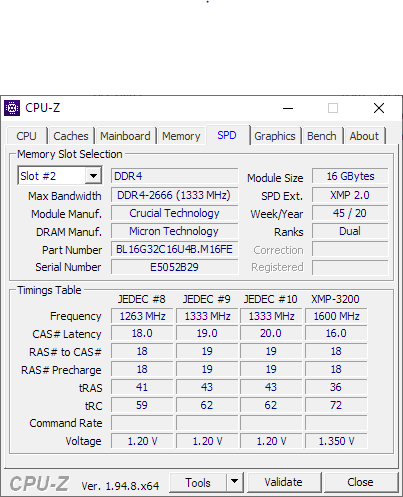Click the 20.0 CAS# Latency cell

(x=271, y=333)
